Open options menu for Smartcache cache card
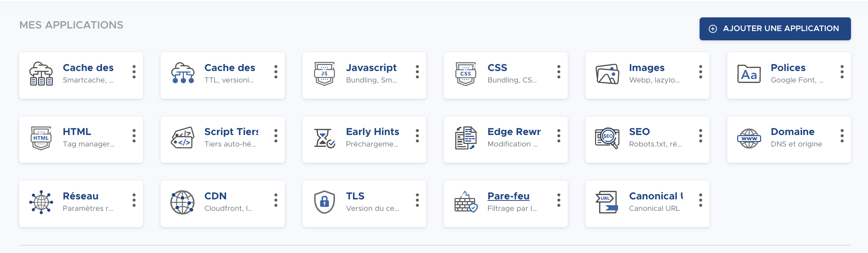Screen dimensions: 868x253 coord(134,72)
